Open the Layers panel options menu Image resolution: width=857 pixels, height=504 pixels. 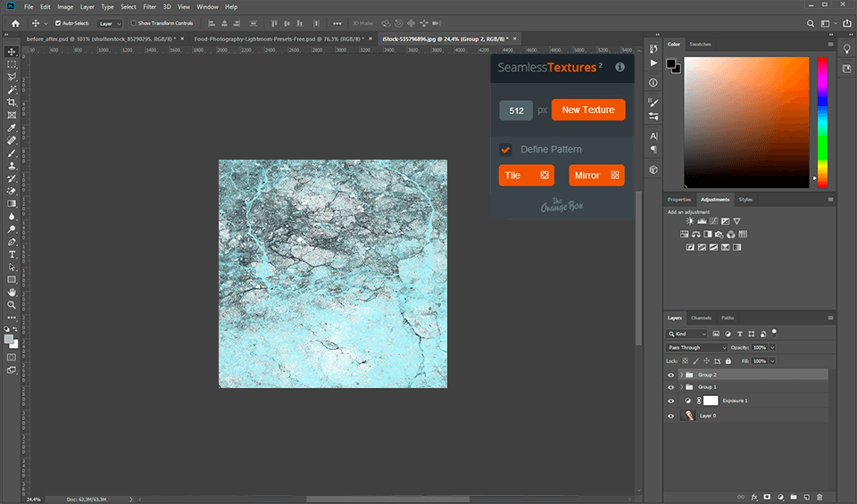(x=830, y=318)
